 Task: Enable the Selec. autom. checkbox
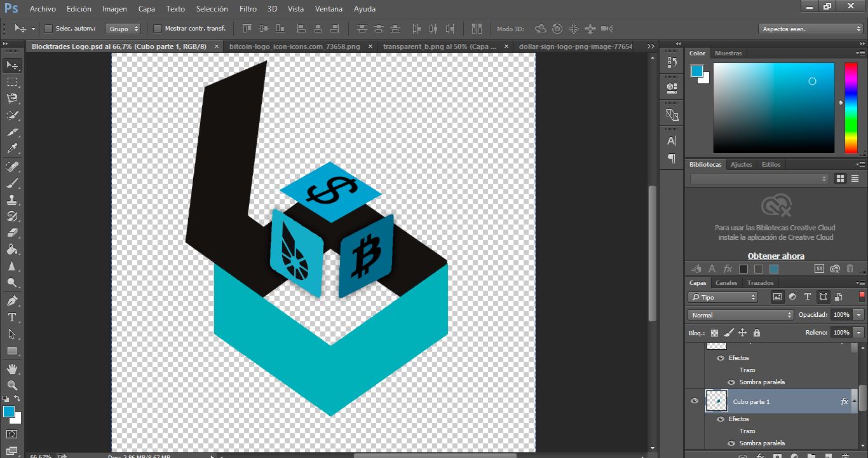coord(48,29)
